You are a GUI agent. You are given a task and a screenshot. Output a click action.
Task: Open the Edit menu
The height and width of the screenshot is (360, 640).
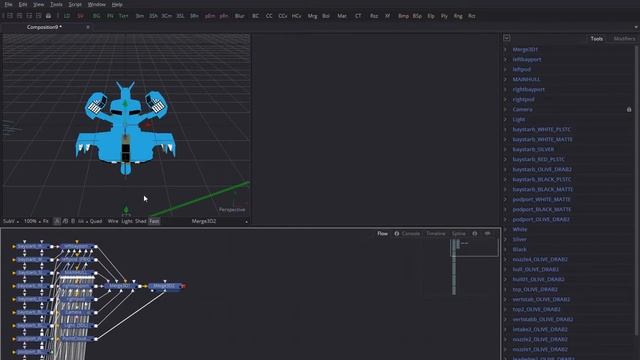coord(23,4)
